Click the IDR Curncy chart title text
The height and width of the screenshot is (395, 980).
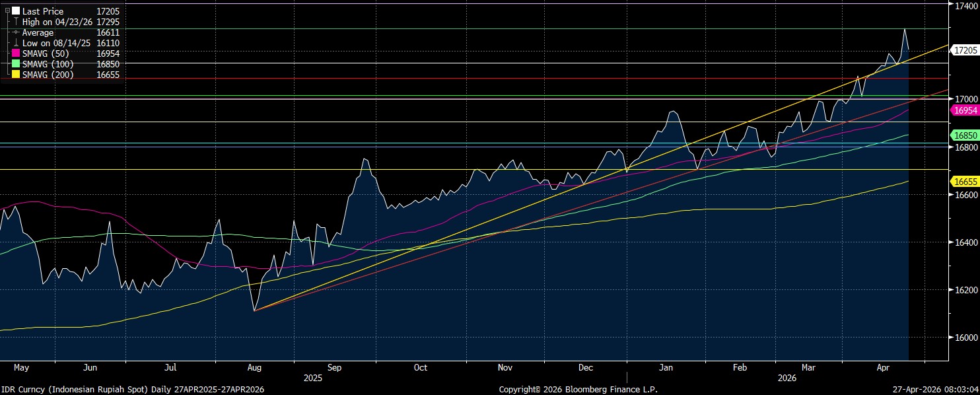point(132,390)
